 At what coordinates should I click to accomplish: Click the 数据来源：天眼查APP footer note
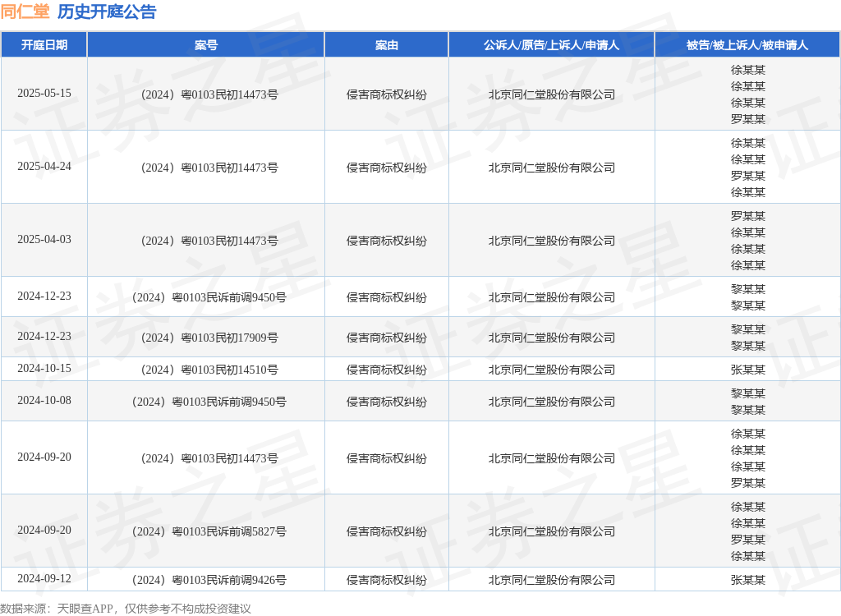point(126,609)
